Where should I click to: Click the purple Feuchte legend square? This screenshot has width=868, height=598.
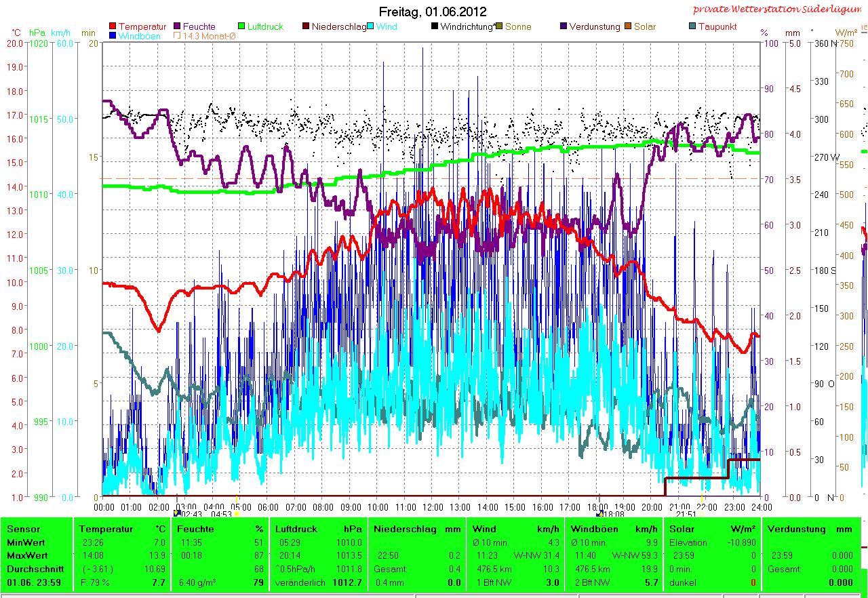pyautogui.click(x=178, y=27)
